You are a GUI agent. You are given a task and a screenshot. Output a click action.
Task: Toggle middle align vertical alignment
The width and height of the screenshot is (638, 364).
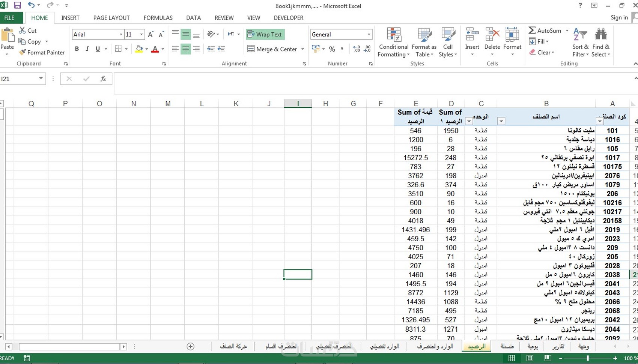186,34
